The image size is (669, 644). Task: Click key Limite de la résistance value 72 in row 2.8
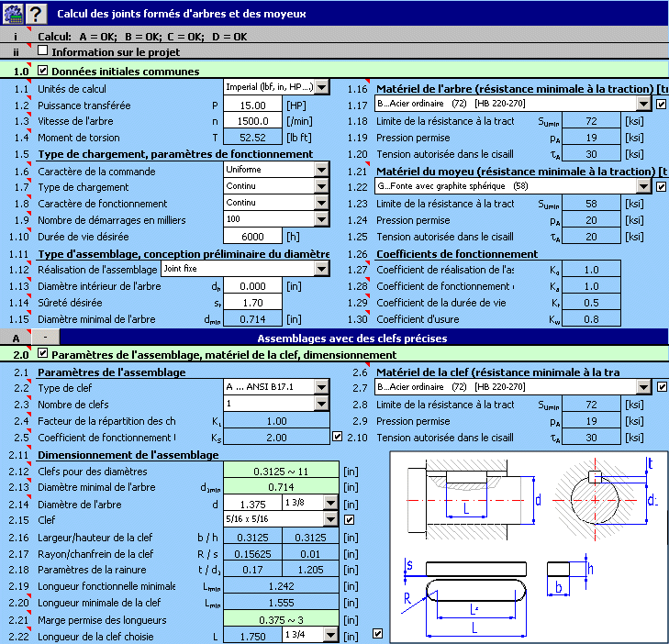(591, 405)
